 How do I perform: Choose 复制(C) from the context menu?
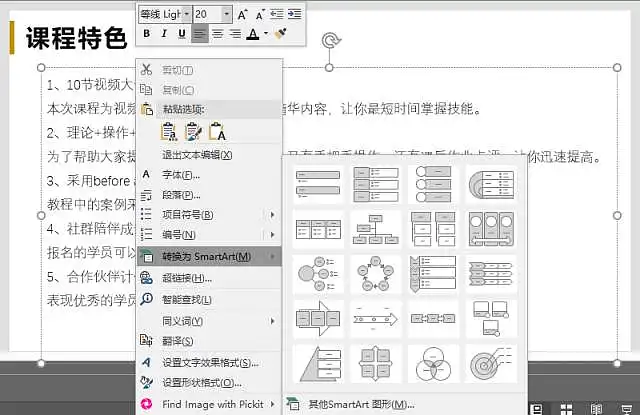pos(209,90)
